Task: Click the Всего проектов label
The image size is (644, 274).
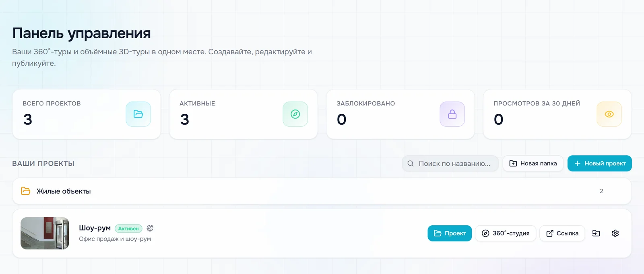Action: (52, 103)
